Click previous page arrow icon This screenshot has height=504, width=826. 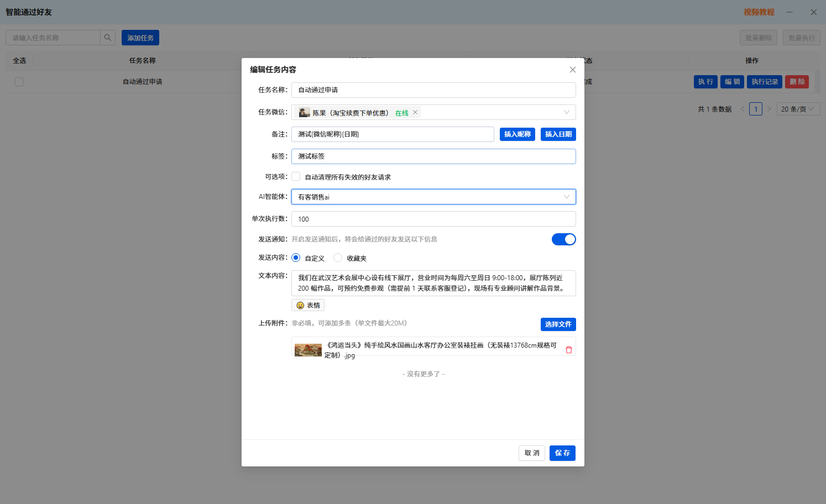click(x=742, y=109)
